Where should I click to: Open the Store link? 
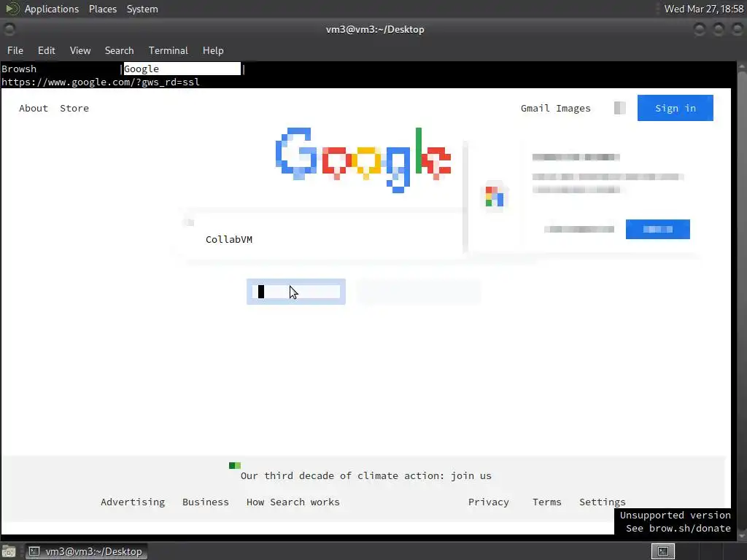click(x=74, y=108)
